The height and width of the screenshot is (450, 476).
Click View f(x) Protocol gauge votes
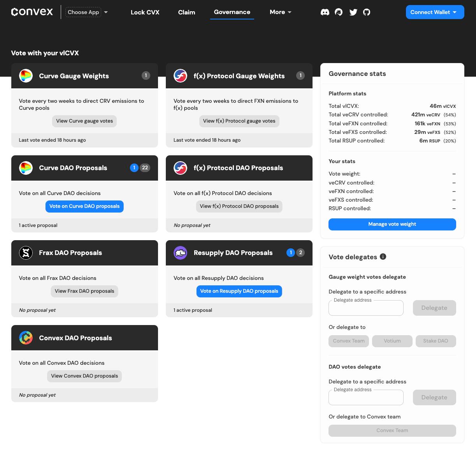pyautogui.click(x=239, y=121)
